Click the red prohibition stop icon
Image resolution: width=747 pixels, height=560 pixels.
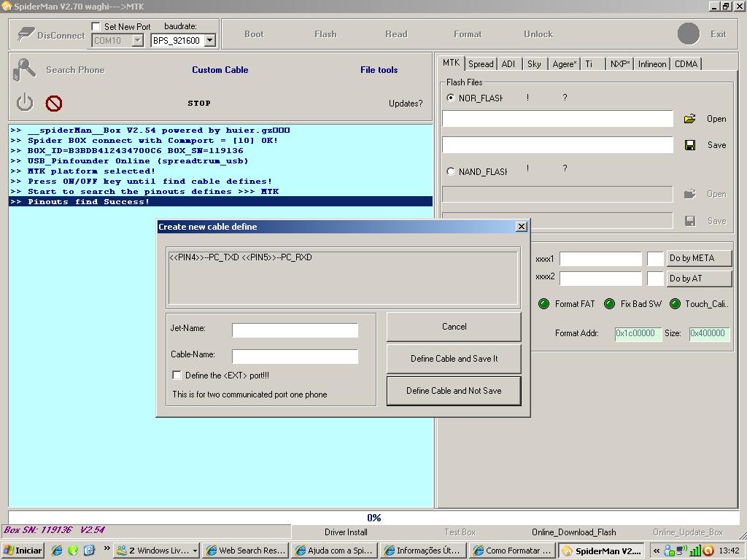(54, 104)
